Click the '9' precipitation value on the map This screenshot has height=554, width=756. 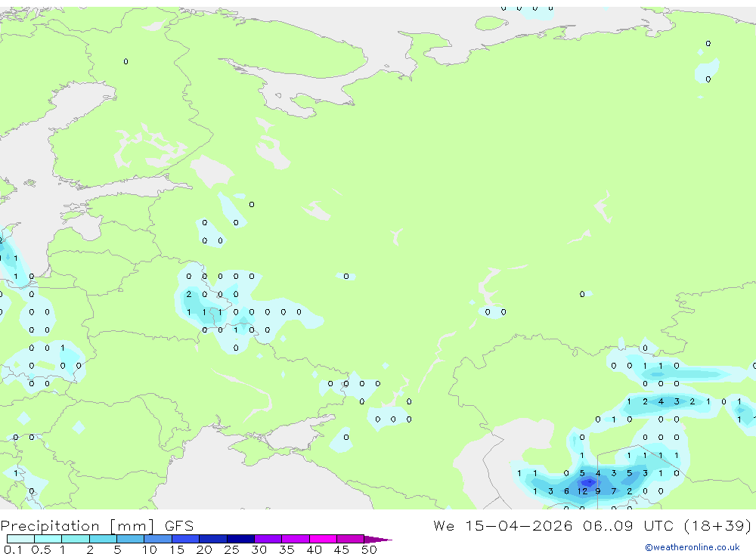598,491
